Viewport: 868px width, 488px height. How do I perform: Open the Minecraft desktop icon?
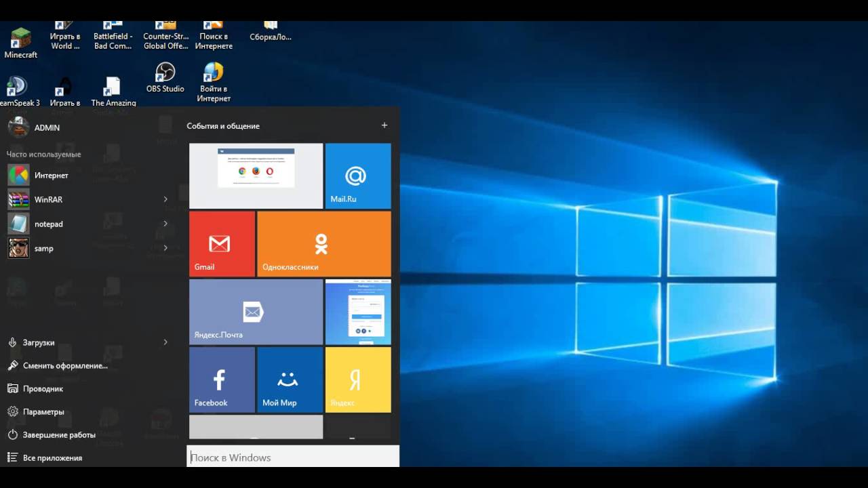point(20,43)
